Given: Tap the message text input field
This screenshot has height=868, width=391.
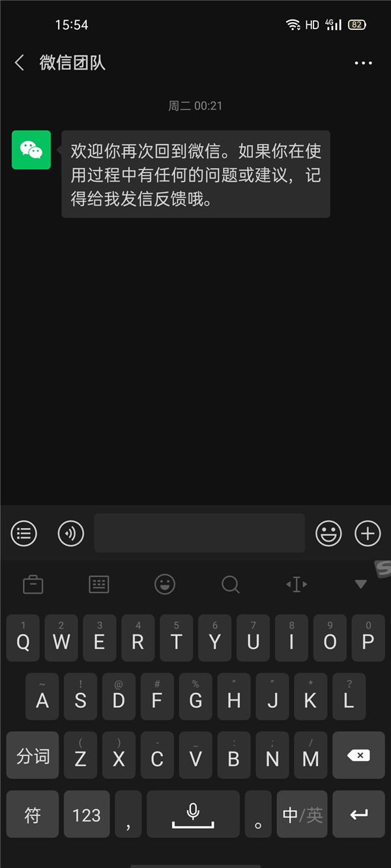Looking at the screenshot, I should [x=199, y=533].
